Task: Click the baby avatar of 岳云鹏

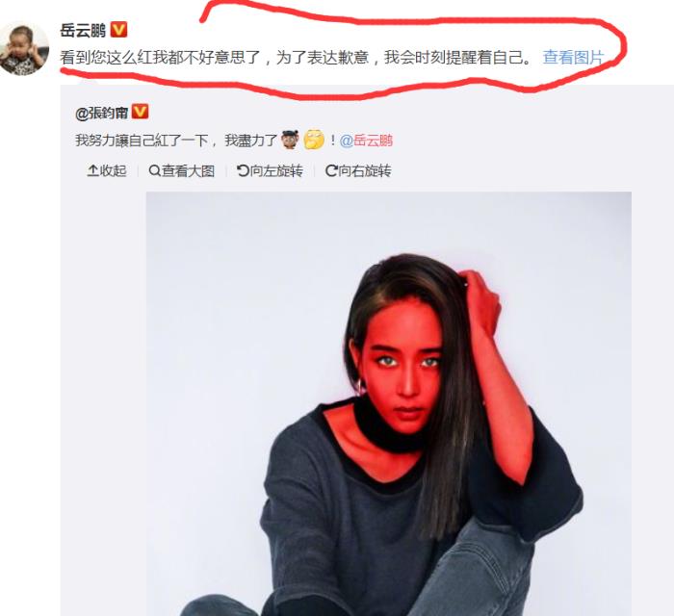Action: tap(24, 49)
